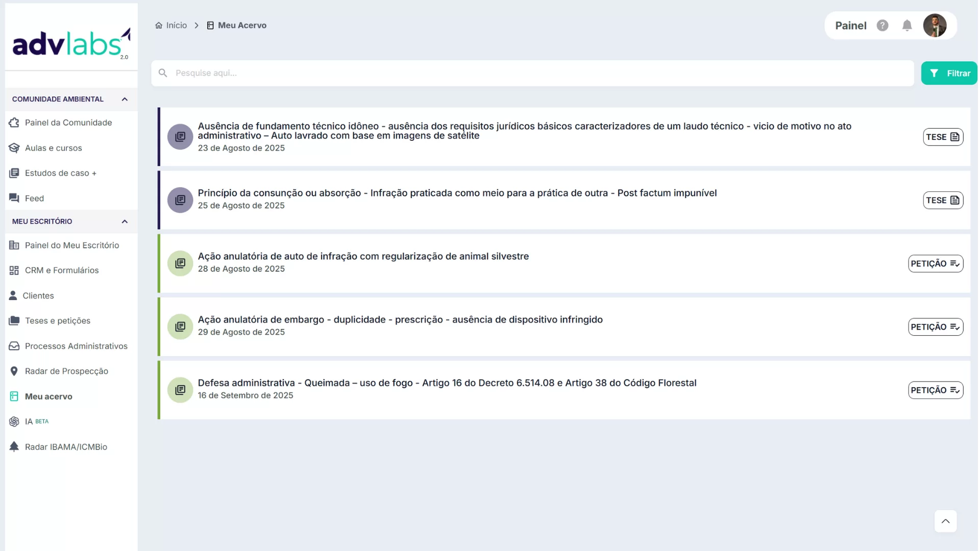The width and height of the screenshot is (980, 551).
Task: Collapse the Meu Escritório section
Action: point(125,221)
